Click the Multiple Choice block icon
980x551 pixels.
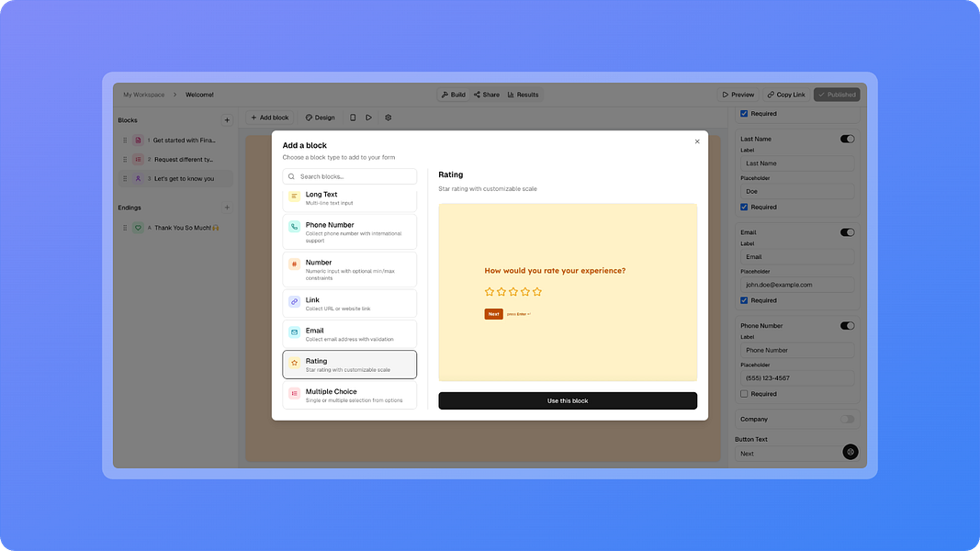coord(295,394)
